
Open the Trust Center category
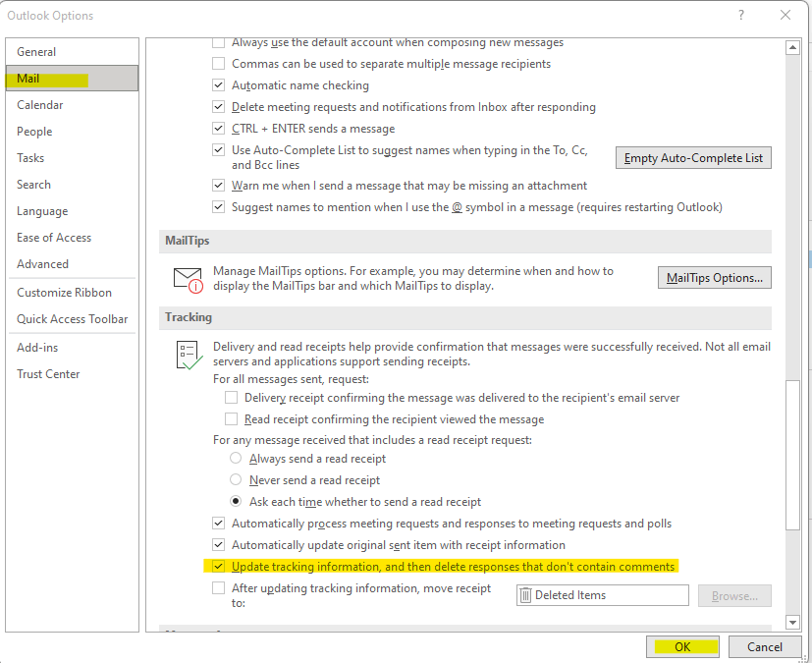tap(72, 374)
